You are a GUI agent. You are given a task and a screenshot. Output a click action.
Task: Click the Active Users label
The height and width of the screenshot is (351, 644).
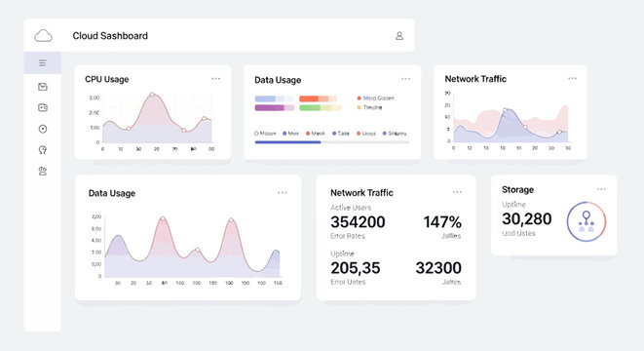pos(351,208)
